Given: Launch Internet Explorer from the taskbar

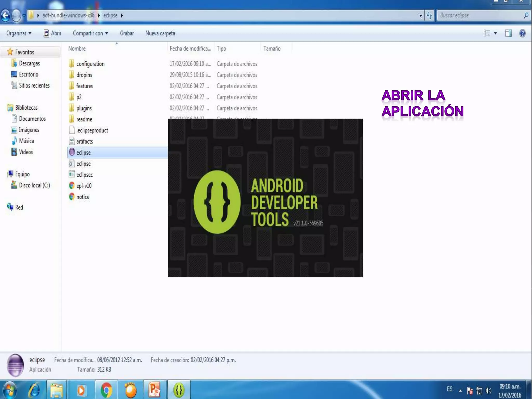Looking at the screenshot, I should point(34,390).
